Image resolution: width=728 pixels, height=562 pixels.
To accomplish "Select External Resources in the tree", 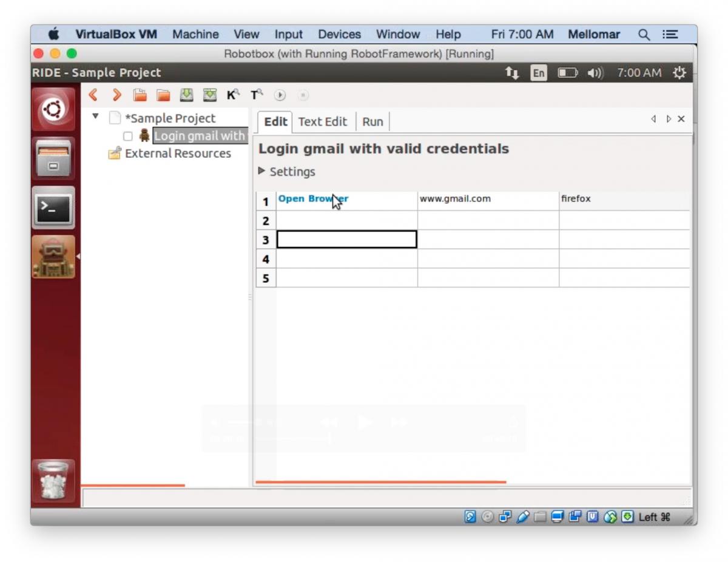I will coord(178,154).
